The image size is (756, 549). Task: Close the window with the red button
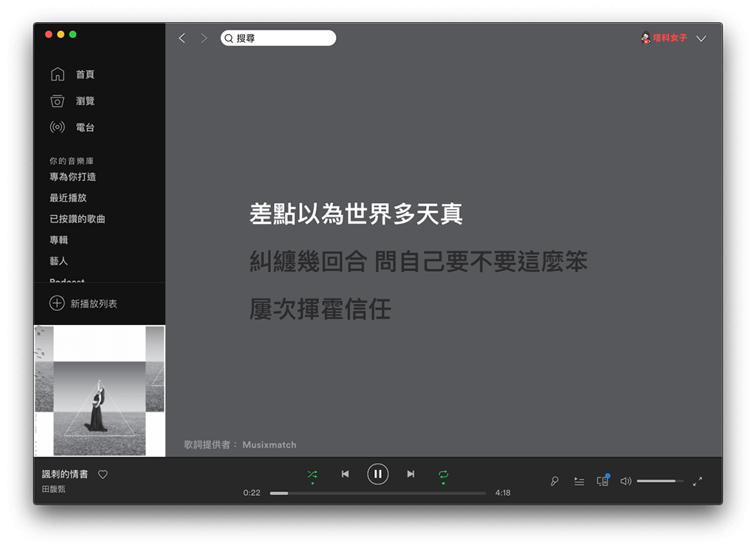(49, 34)
